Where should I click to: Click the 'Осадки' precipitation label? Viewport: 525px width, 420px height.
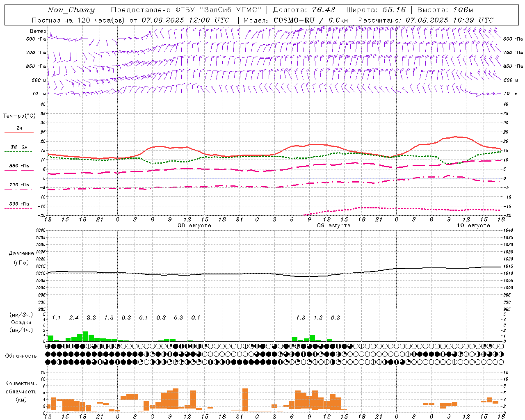(21, 322)
